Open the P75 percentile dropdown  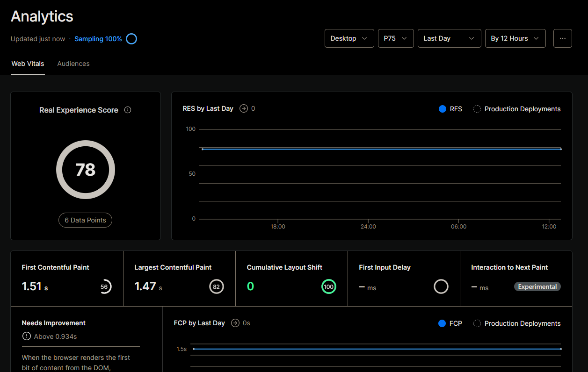click(395, 38)
